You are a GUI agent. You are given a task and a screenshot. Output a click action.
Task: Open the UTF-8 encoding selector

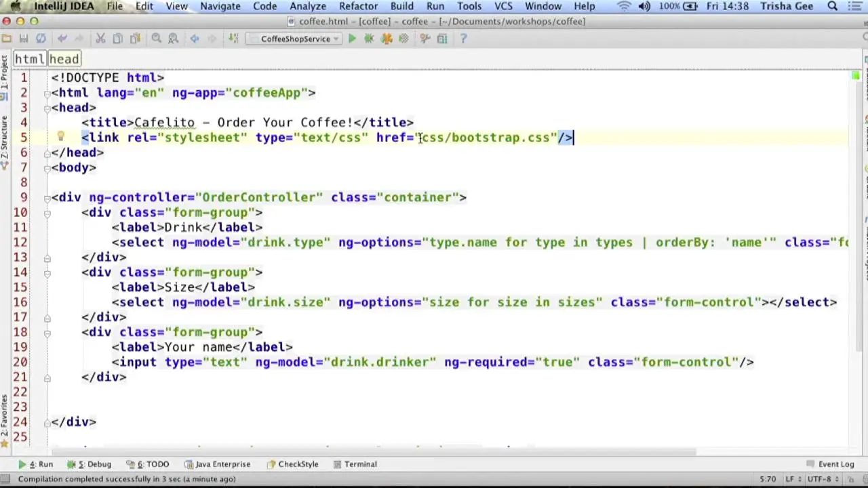point(822,479)
